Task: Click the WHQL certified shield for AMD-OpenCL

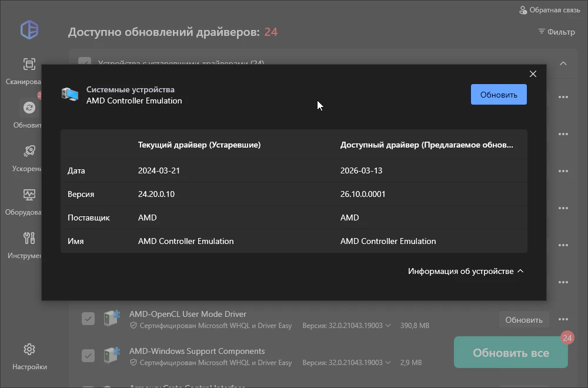Action: point(133,326)
